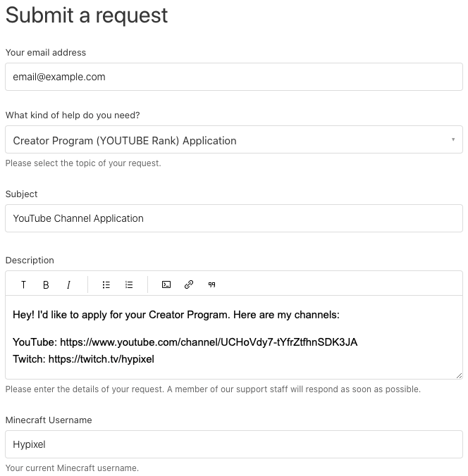Click the 'Minecraft Username' label
This screenshot has height=476, width=468.
point(49,420)
